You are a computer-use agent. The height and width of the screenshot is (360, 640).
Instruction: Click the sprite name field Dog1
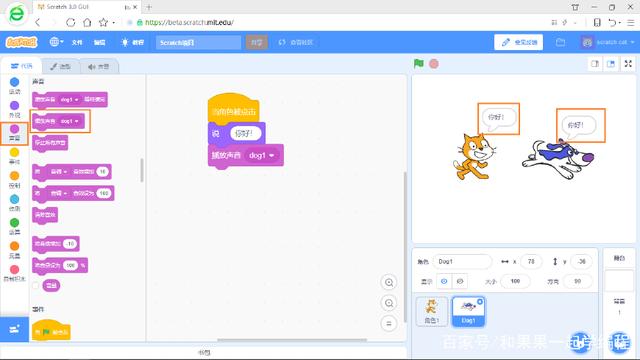click(x=462, y=262)
